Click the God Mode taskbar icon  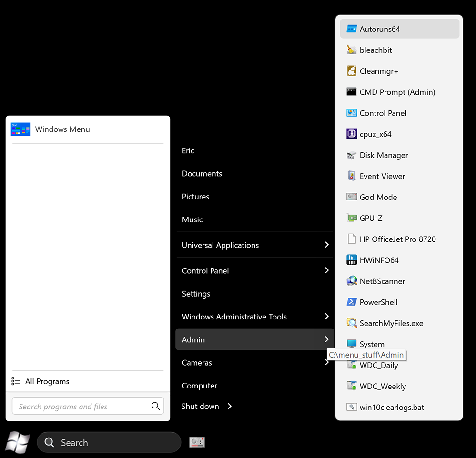[x=197, y=442]
